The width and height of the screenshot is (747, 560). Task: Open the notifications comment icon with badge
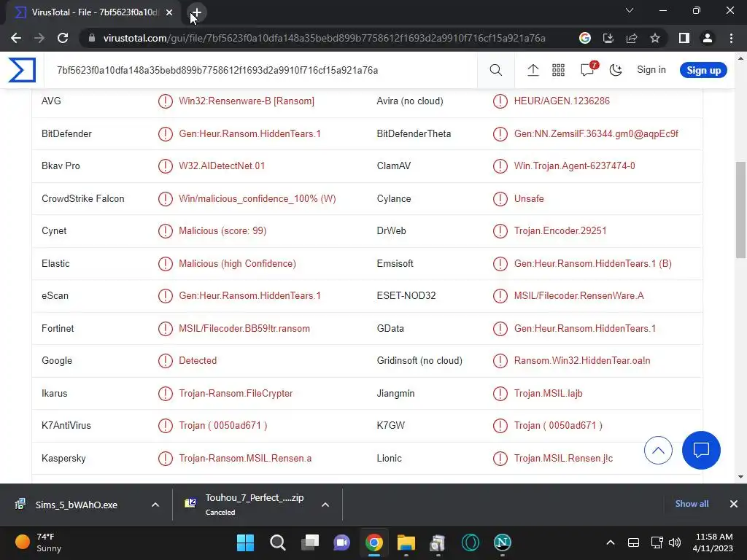pos(589,69)
